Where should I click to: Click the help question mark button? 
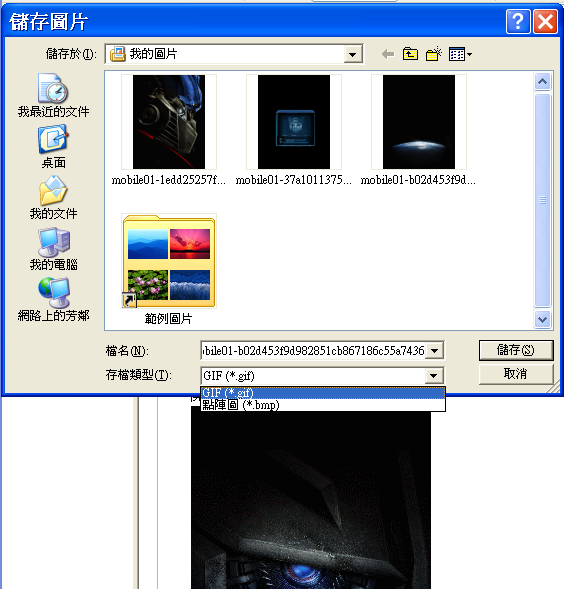pos(518,22)
